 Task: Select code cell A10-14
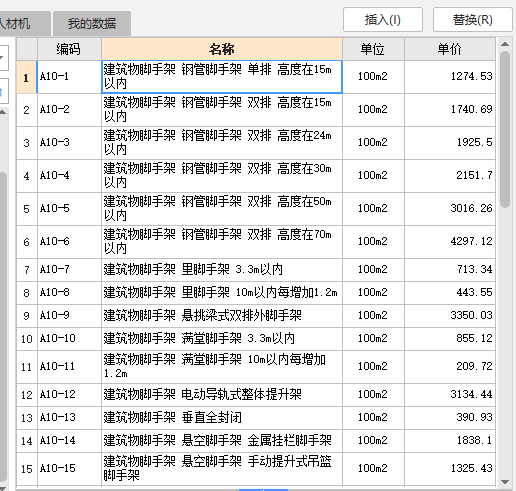click(69, 441)
